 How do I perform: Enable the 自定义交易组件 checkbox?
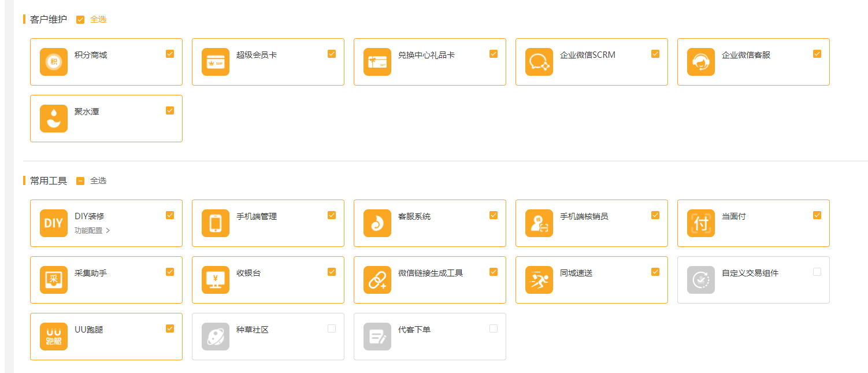(x=817, y=272)
